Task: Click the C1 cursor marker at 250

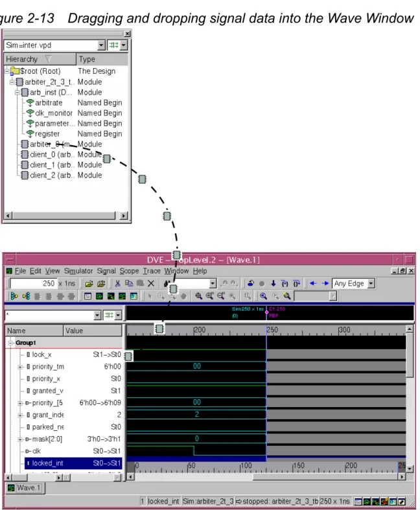Action: [x=266, y=312]
